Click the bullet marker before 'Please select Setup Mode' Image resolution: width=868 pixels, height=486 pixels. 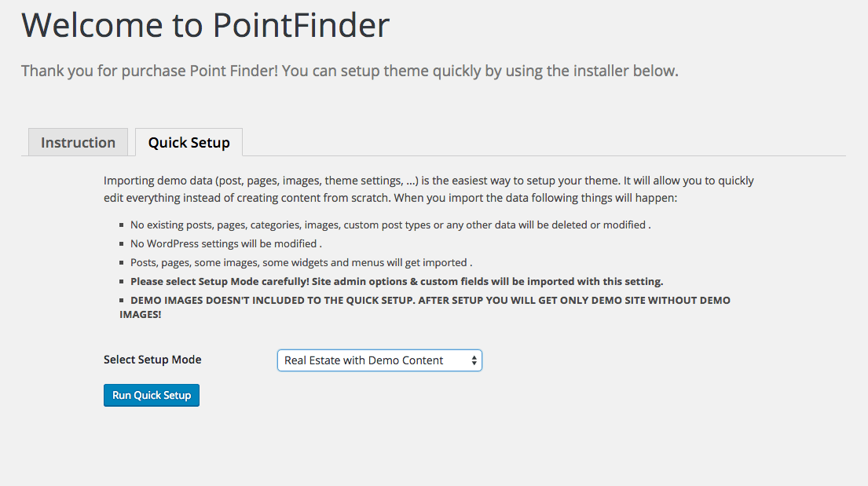122,282
